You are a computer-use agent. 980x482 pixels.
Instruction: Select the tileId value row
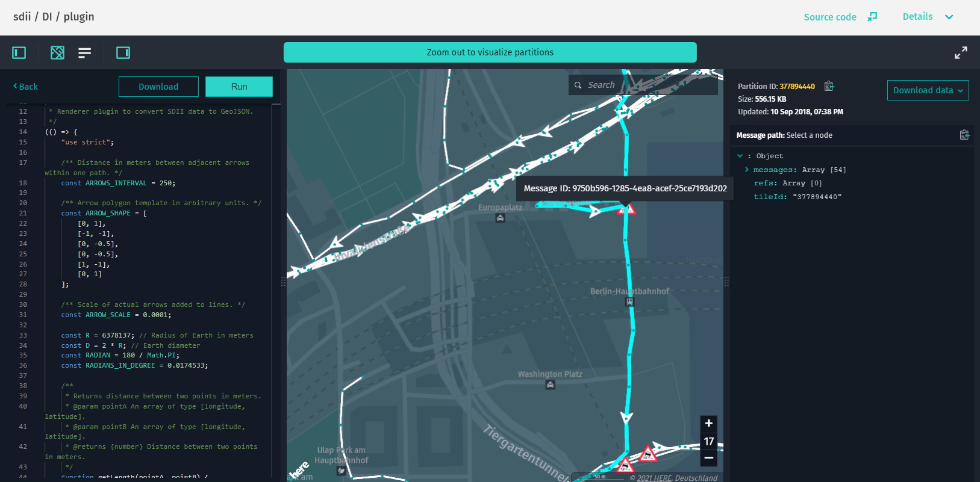pyautogui.click(x=797, y=197)
